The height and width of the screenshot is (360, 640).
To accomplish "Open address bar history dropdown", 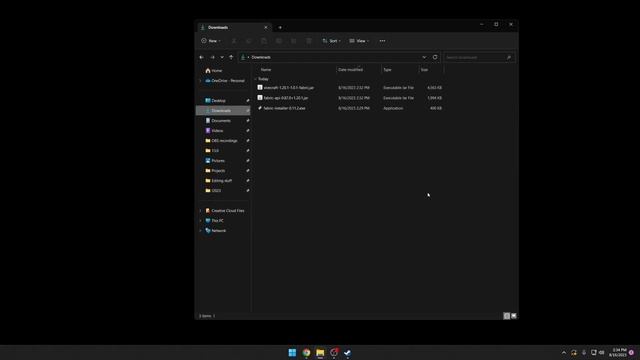I will click(x=424, y=57).
